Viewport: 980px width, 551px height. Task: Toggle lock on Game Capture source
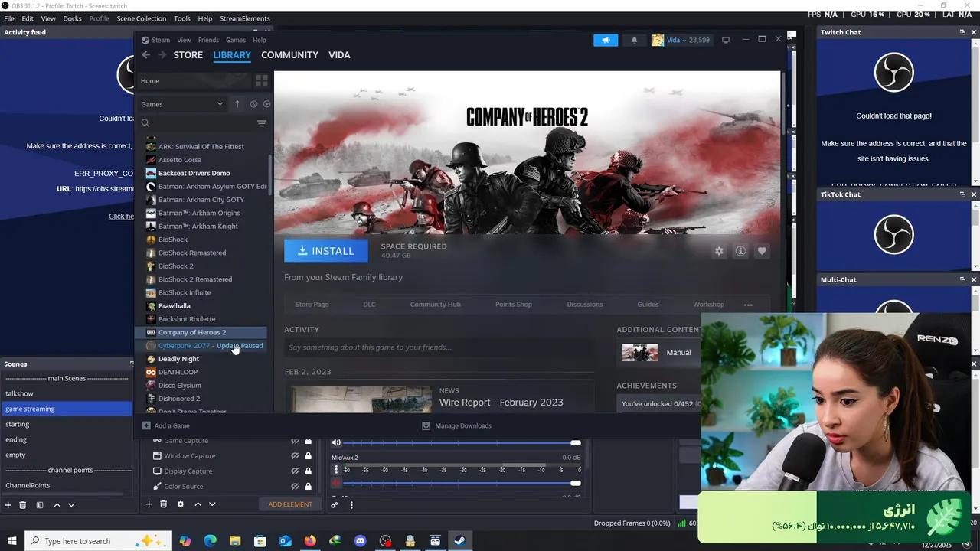tap(309, 441)
